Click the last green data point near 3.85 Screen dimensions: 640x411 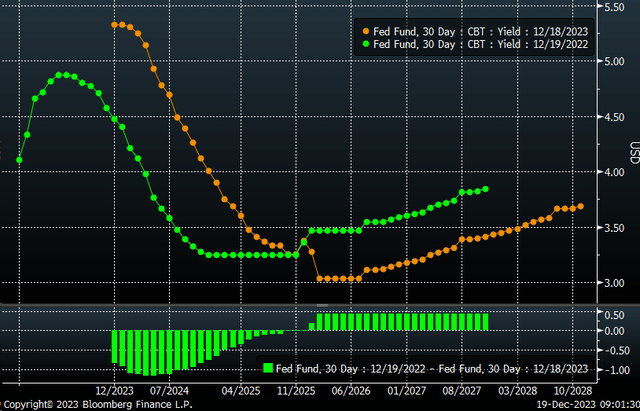[x=486, y=189]
